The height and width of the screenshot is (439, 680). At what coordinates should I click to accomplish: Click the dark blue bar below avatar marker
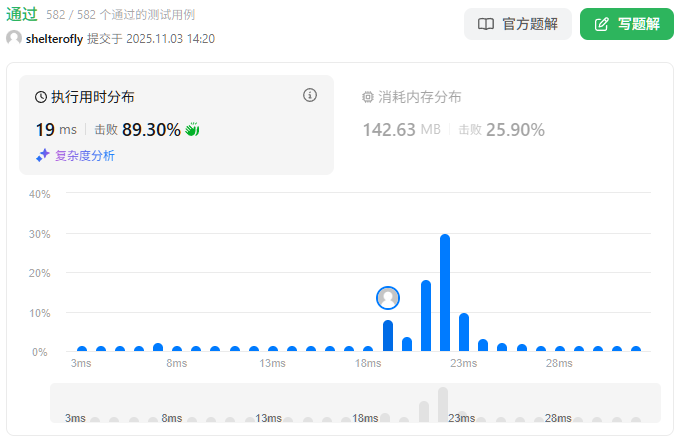388,336
